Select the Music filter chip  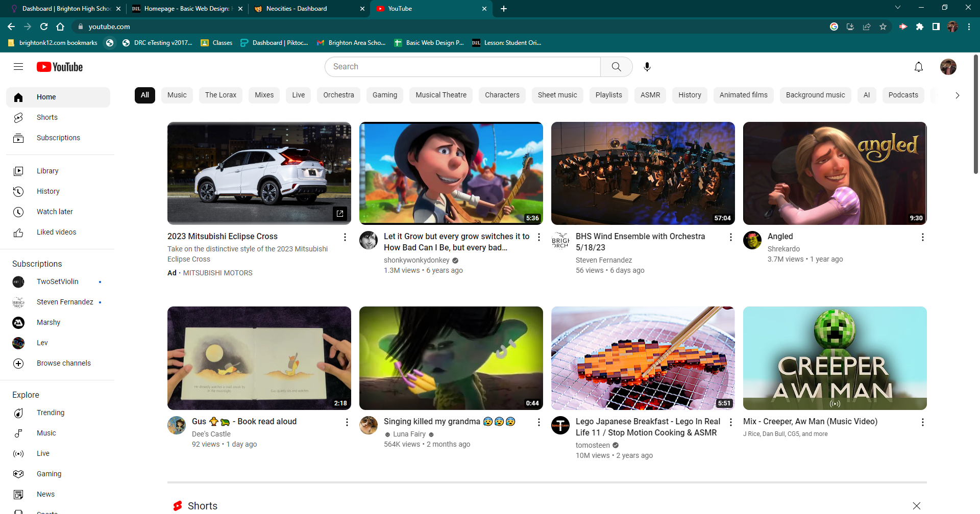point(177,95)
